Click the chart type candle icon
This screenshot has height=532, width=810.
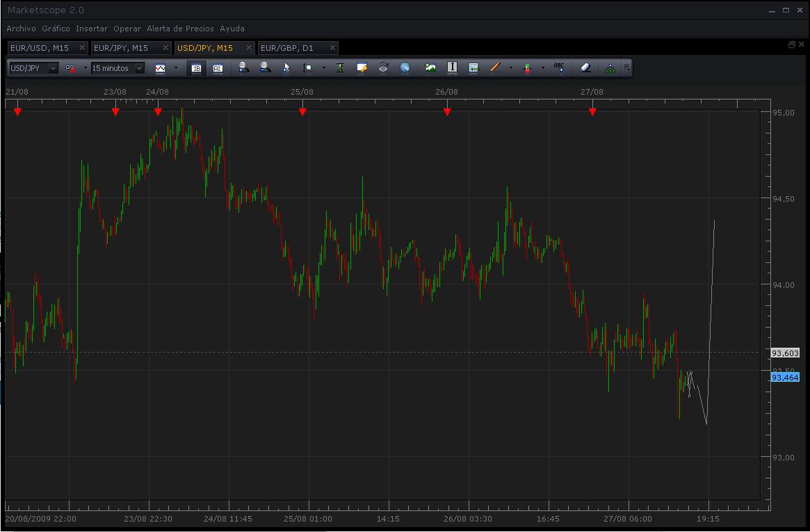pos(160,68)
